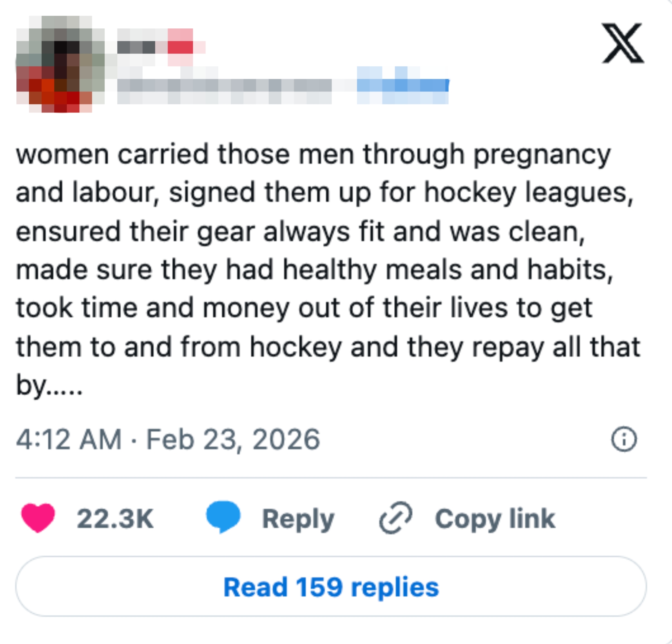Open Read 159 replies
The width and height of the screenshot is (672, 644).
coord(331,588)
